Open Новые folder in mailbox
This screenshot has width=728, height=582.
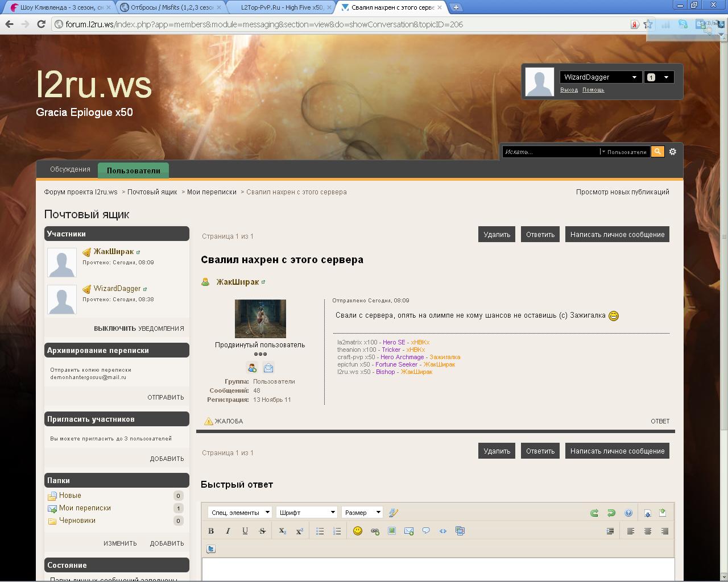click(70, 496)
